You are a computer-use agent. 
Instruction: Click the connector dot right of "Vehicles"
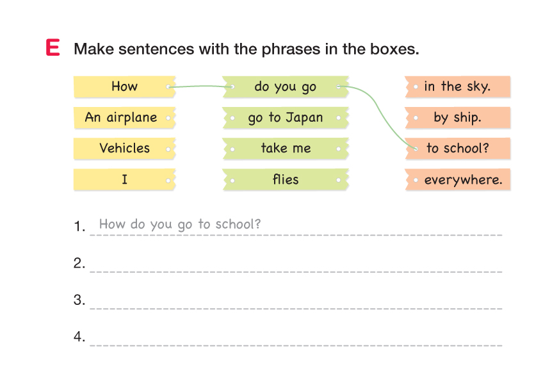click(168, 149)
